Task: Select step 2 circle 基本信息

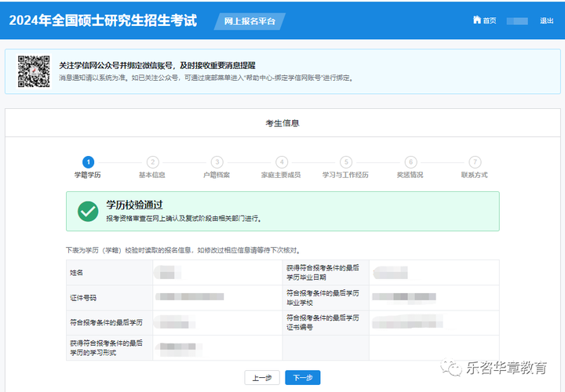Action: [x=152, y=162]
